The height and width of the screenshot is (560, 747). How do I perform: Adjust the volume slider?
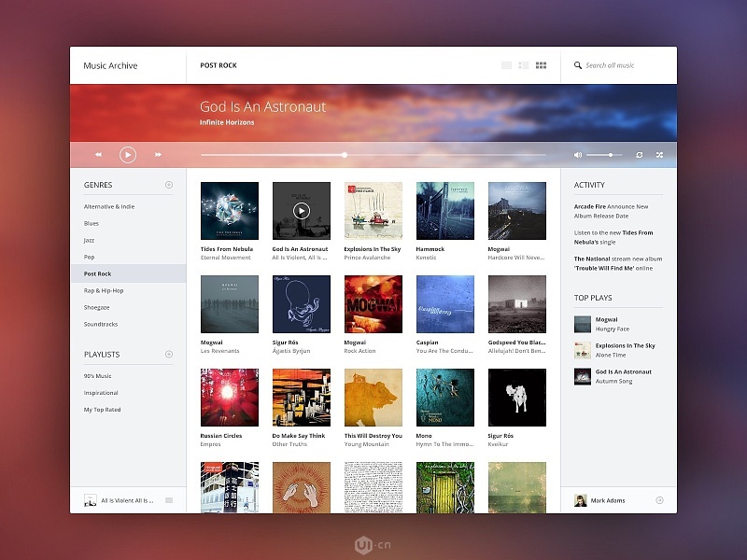(x=604, y=155)
